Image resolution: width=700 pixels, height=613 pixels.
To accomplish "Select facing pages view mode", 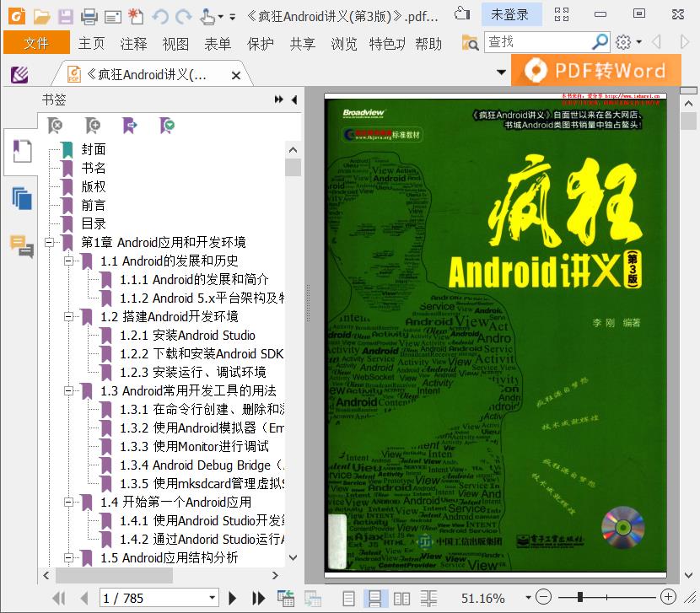I will tap(401, 599).
